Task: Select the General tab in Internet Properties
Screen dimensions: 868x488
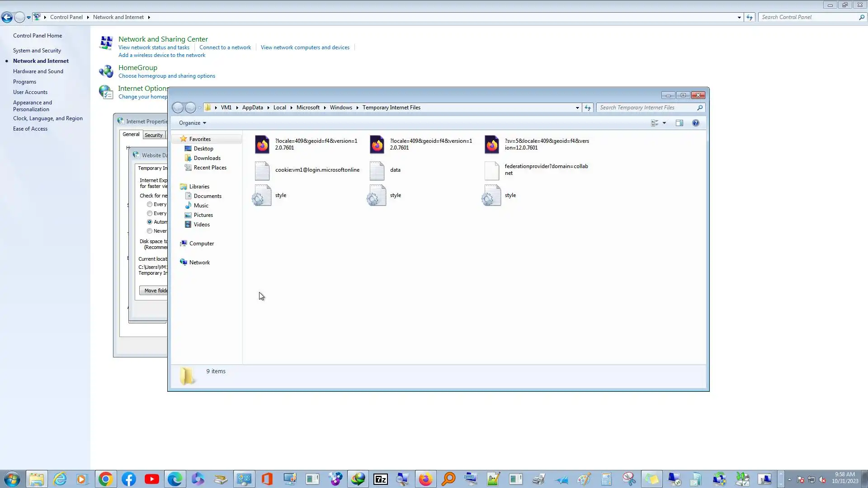Action: 131,134
